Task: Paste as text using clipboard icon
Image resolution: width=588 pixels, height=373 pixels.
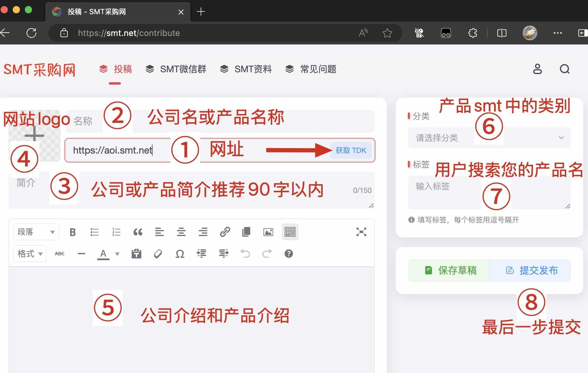Action: [x=137, y=254]
